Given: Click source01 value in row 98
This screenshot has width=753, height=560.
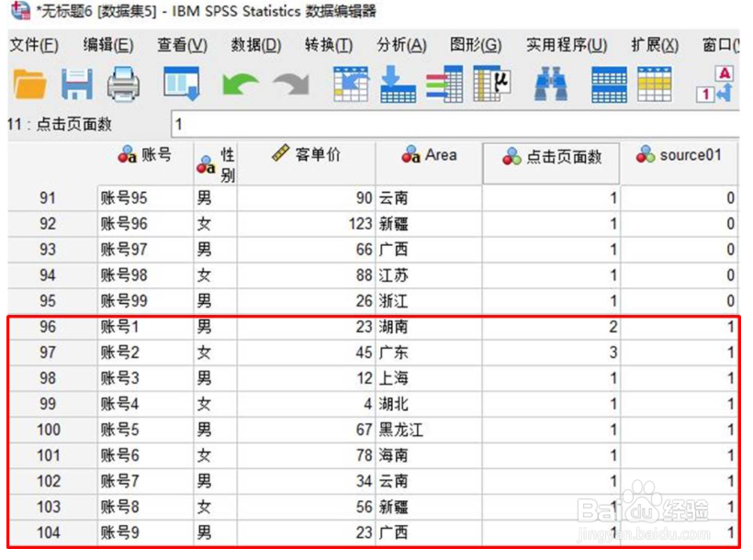Looking at the screenshot, I should pos(679,378).
